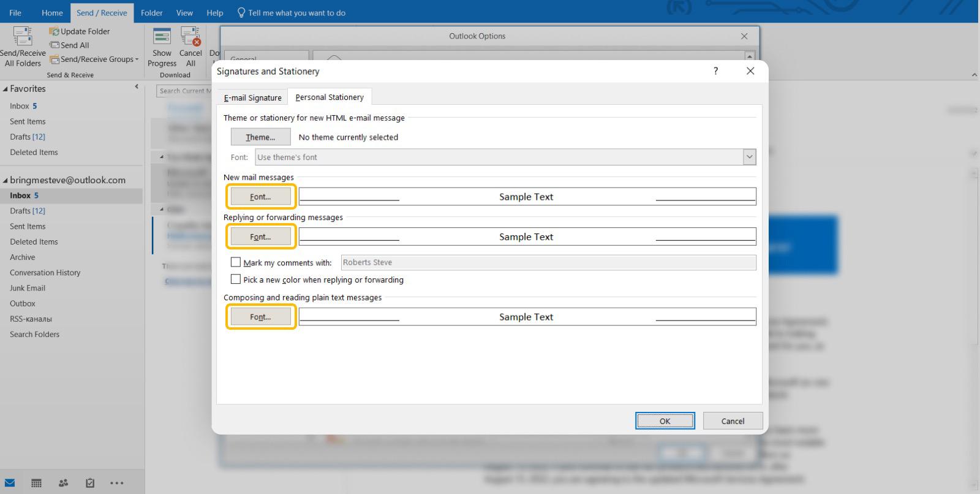Open the theme Font dropdown
This screenshot has width=980, height=494.
[749, 158]
